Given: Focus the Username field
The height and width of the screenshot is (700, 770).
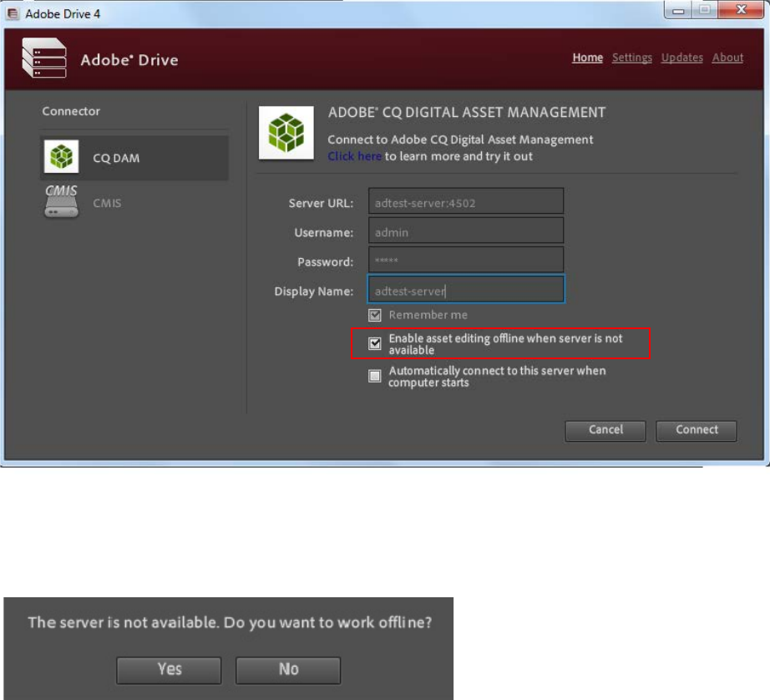Looking at the screenshot, I should 466,231.
